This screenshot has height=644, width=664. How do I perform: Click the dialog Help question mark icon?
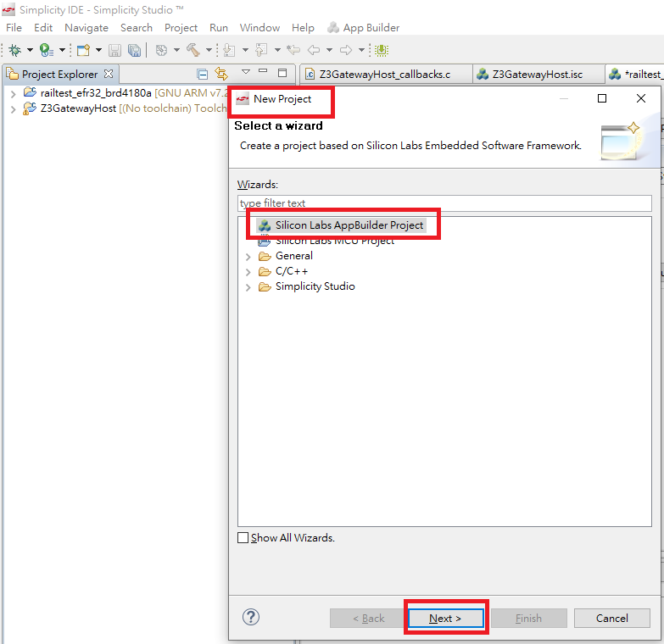pyautogui.click(x=251, y=618)
